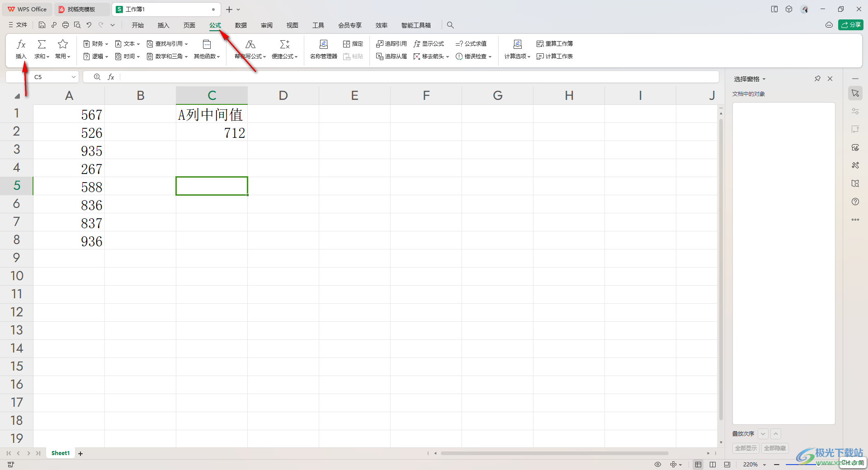Click the Sheet1 tab
The image size is (868, 470).
point(61,453)
